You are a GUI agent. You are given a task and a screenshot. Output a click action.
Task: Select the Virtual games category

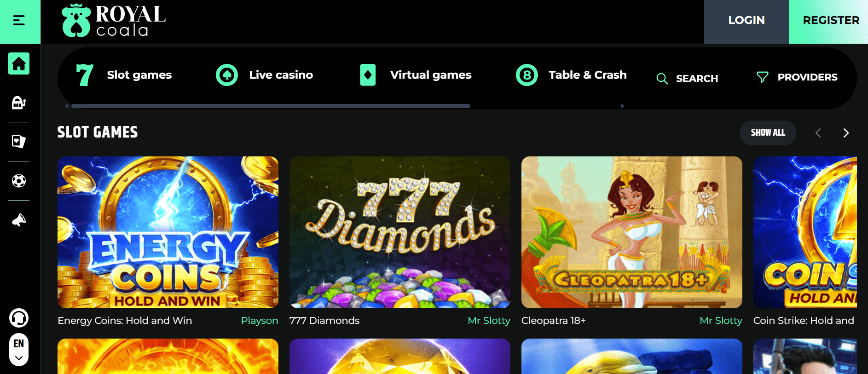pos(416,75)
